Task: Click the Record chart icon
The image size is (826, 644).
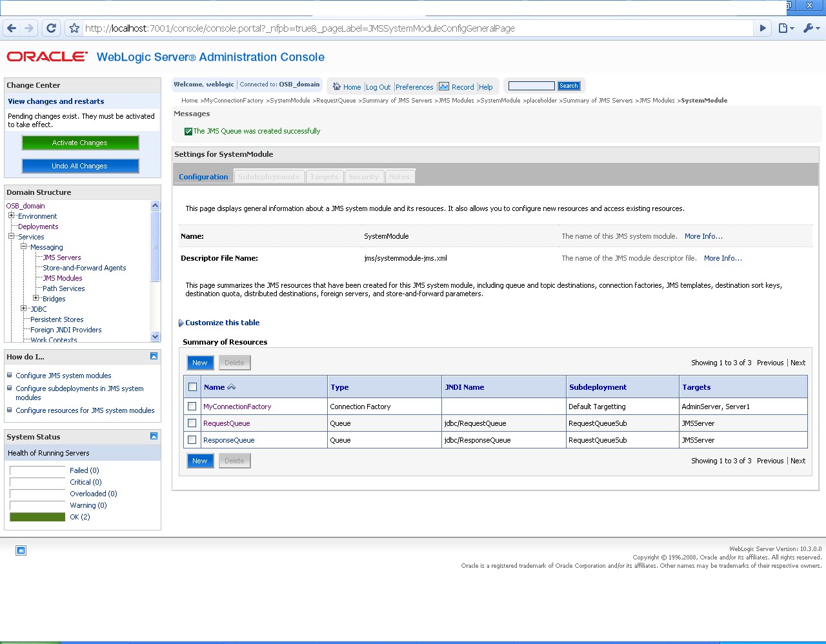Action: [x=444, y=86]
